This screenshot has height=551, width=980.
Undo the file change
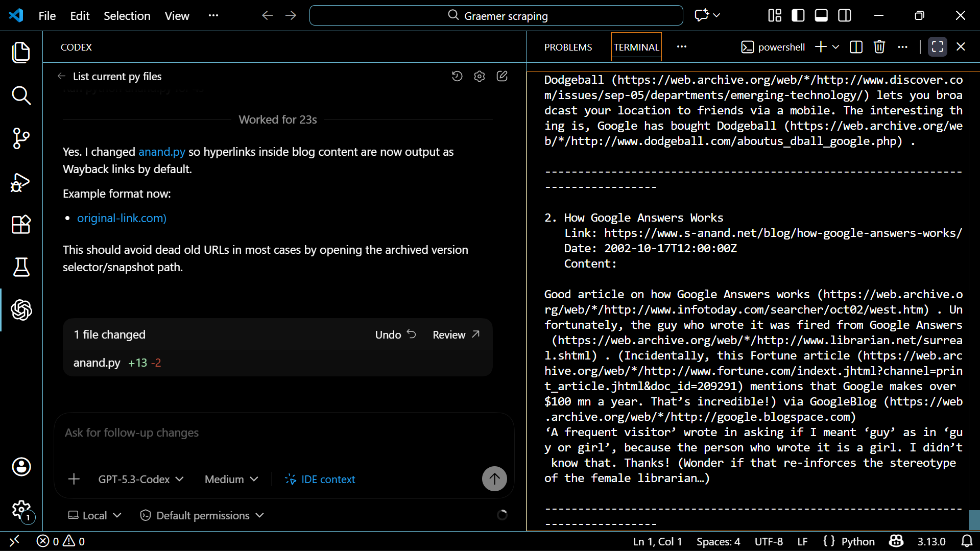395,334
